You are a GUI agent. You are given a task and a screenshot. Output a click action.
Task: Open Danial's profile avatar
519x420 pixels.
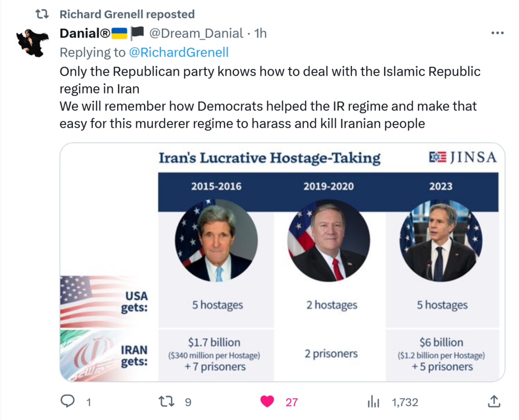coord(33,41)
